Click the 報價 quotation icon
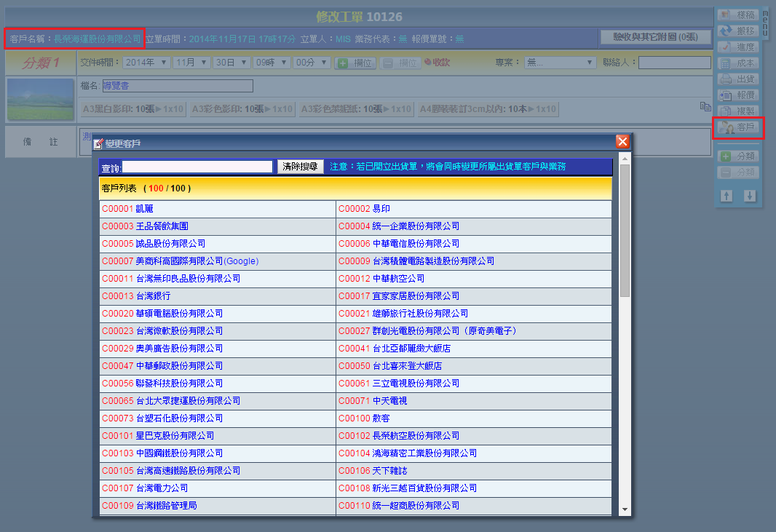776x532 pixels. pyautogui.click(x=737, y=95)
